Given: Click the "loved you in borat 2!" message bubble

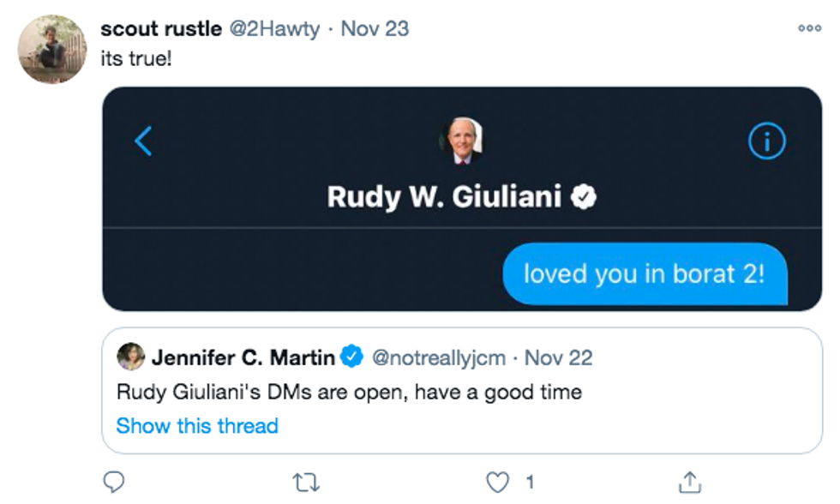Looking at the screenshot, I should (645, 274).
